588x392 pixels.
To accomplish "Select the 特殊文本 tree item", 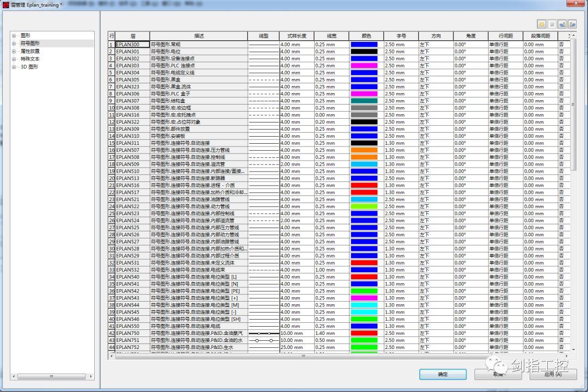I will 30,59.
